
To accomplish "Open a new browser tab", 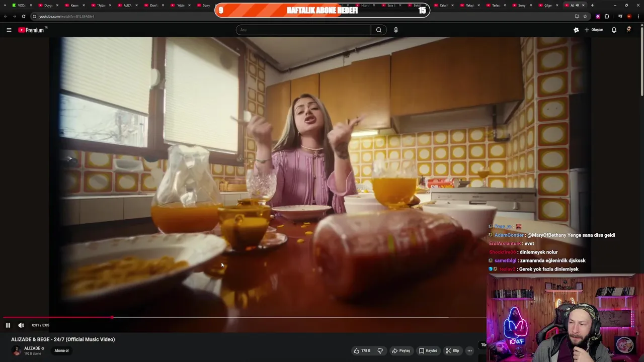I will [592, 5].
